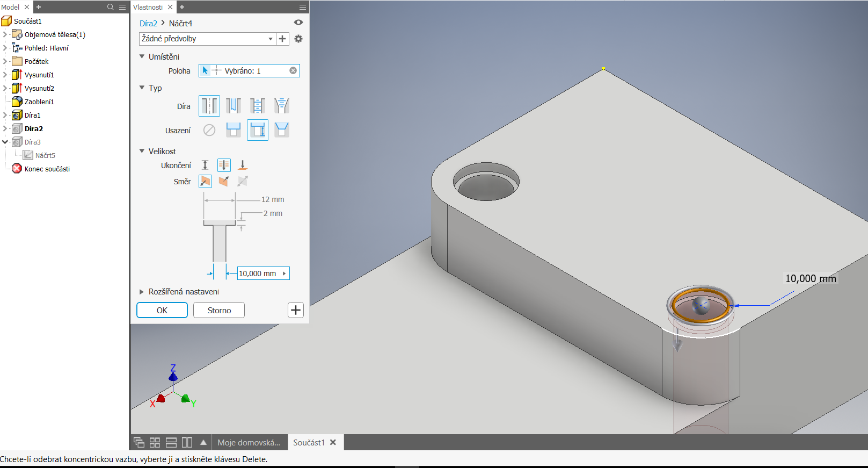Add new tab in Model browser

(39, 7)
